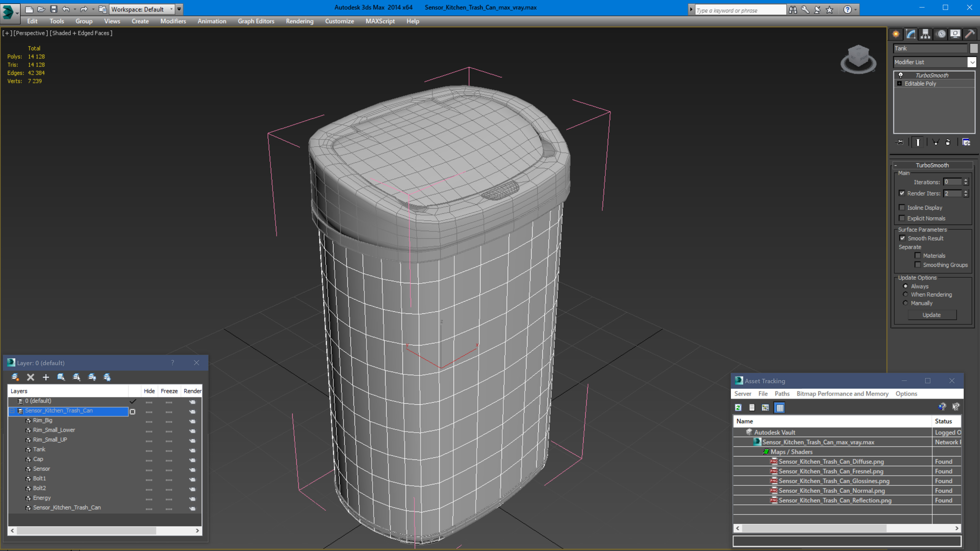Expand the Editable Poly stack entry

(x=899, y=83)
